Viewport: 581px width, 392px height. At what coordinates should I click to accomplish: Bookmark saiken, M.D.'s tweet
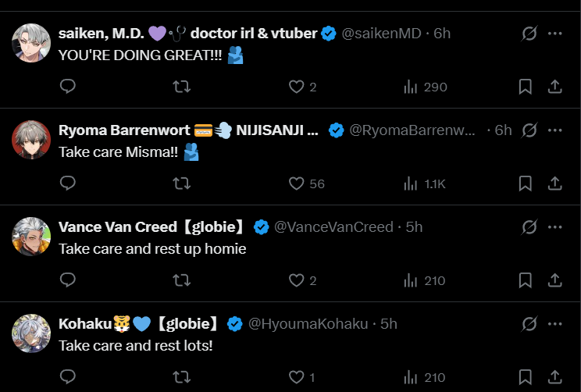click(526, 87)
